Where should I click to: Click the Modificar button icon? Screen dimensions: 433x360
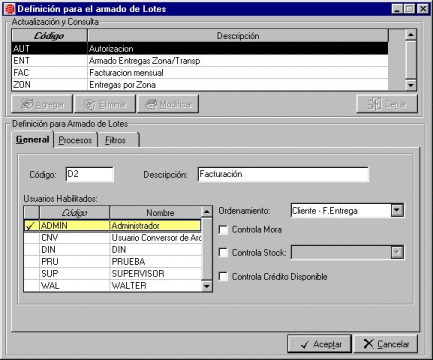coord(151,104)
